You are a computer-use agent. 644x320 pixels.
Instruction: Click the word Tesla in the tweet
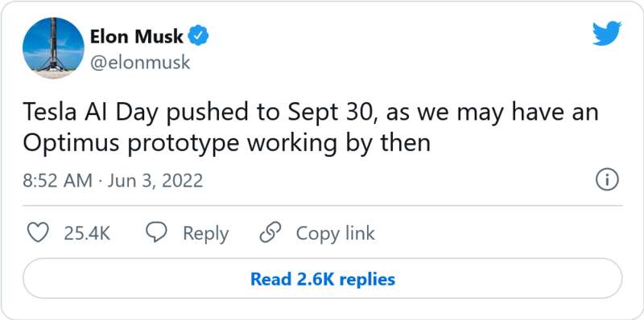45,113
